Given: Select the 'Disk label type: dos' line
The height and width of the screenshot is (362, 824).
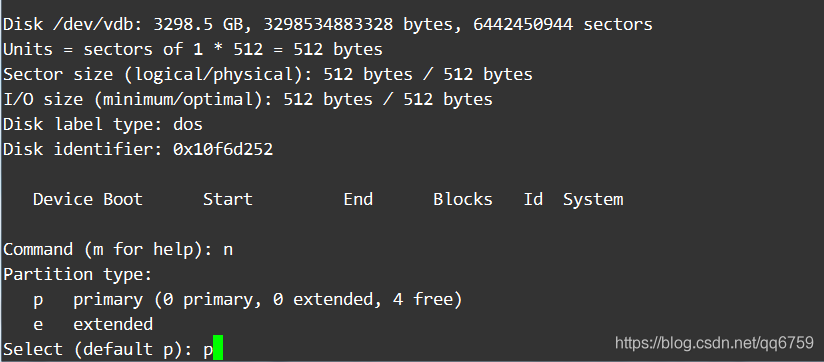Looking at the screenshot, I should pos(103,125).
